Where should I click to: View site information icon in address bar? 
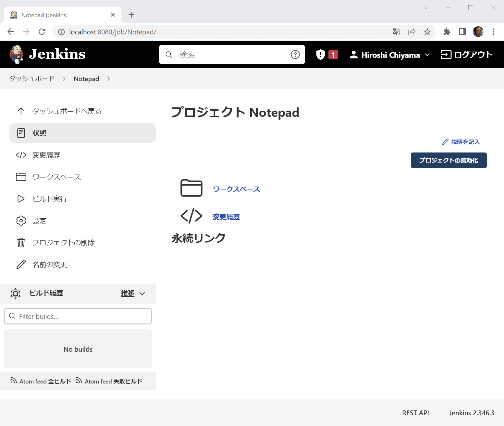point(61,32)
